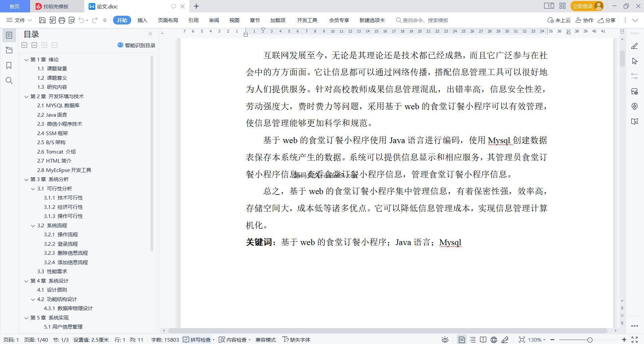Select 3.3 性能需求 outline item
Screen dimensions: 644x344
click(52, 272)
